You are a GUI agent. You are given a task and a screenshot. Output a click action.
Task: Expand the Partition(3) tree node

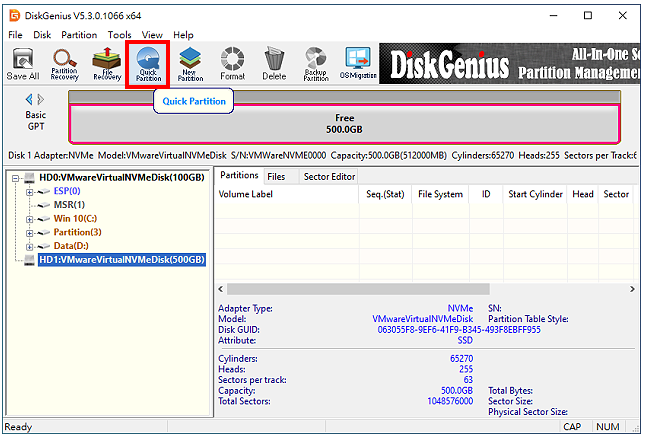(x=29, y=233)
